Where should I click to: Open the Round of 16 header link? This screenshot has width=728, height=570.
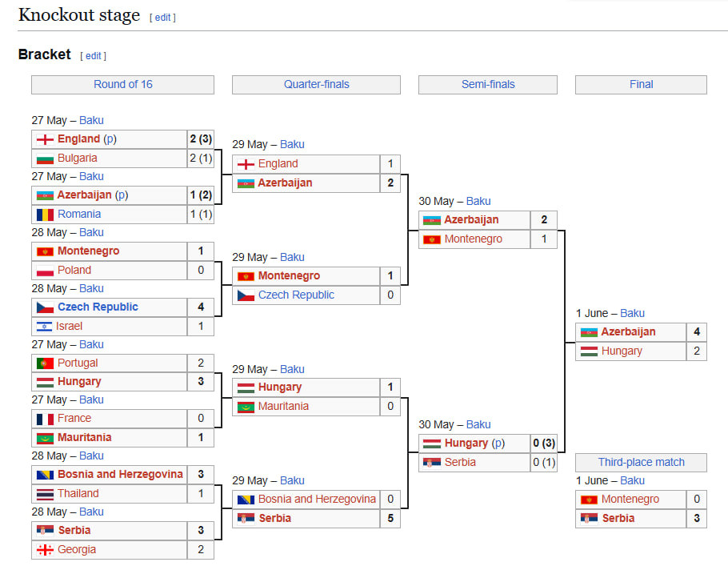pyautogui.click(x=122, y=85)
